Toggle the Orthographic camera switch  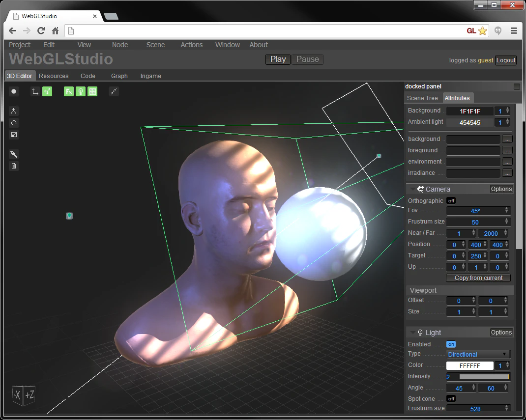click(x=451, y=200)
